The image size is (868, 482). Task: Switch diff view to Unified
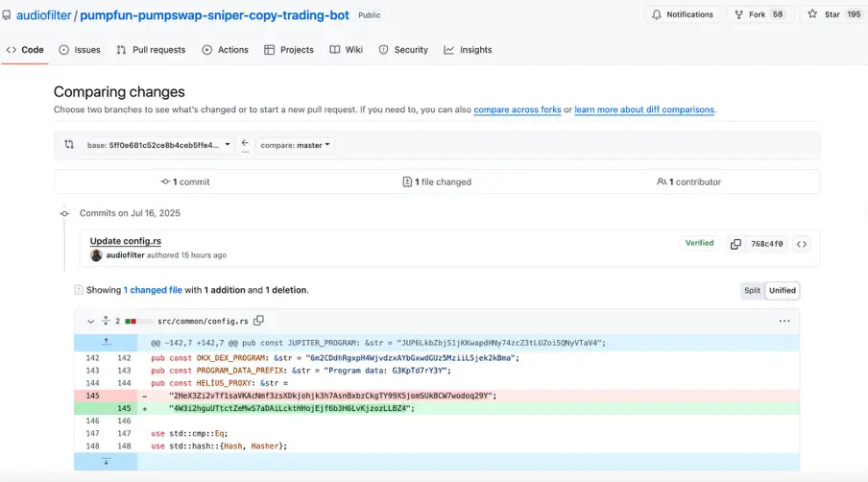pos(782,291)
